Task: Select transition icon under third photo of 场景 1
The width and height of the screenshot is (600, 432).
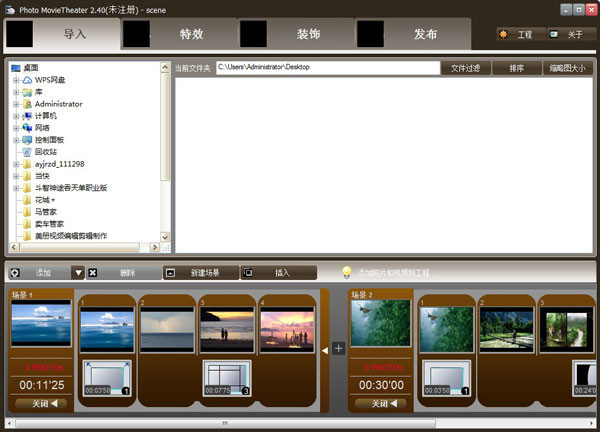Action: coord(226,378)
